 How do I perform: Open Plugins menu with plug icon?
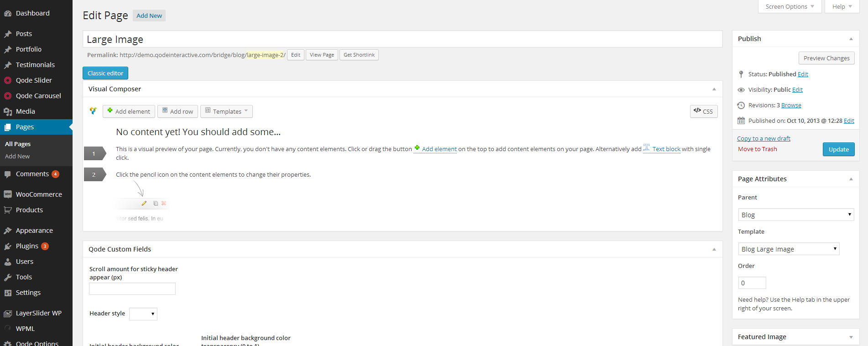coord(8,246)
